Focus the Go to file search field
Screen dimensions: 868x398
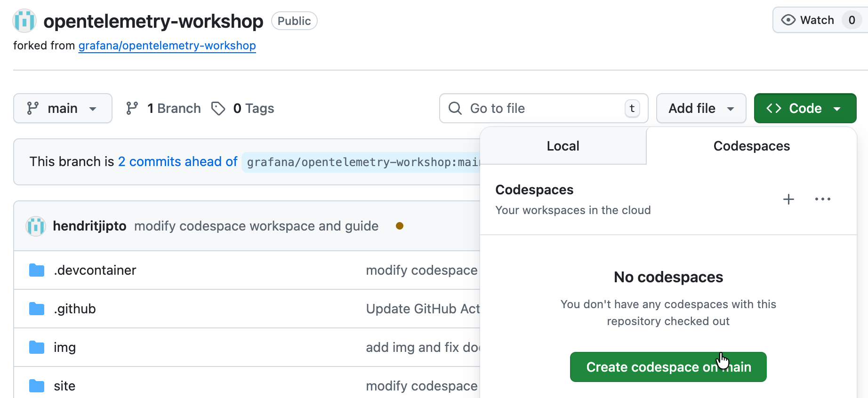(x=544, y=109)
